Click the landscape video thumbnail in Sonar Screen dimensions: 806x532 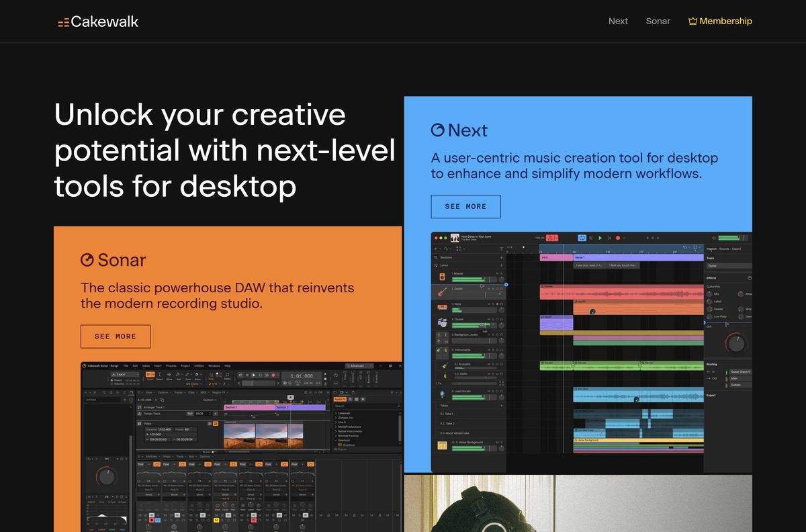click(x=263, y=435)
